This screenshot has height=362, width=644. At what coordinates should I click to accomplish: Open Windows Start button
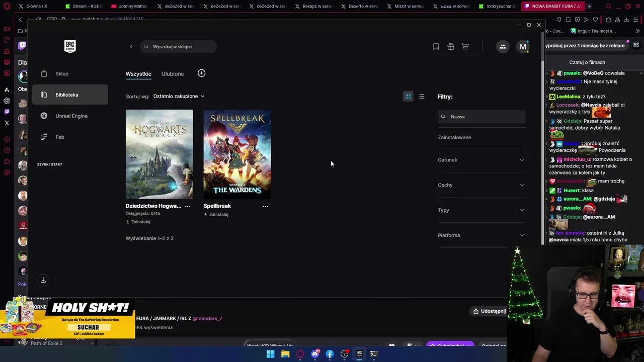[x=270, y=354]
